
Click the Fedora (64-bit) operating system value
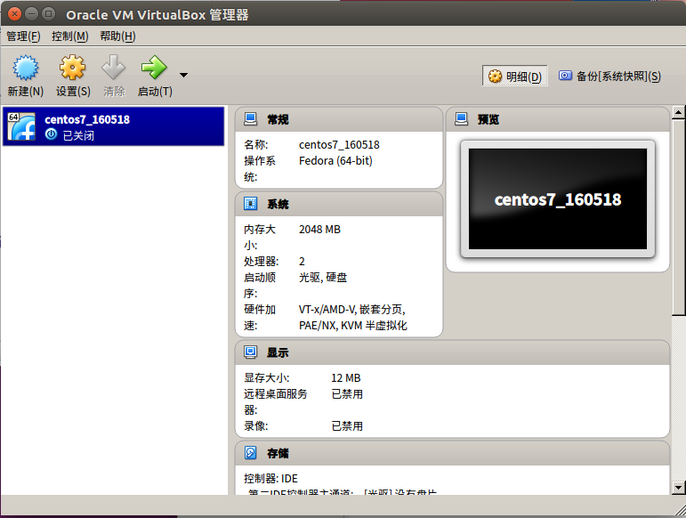point(336,161)
